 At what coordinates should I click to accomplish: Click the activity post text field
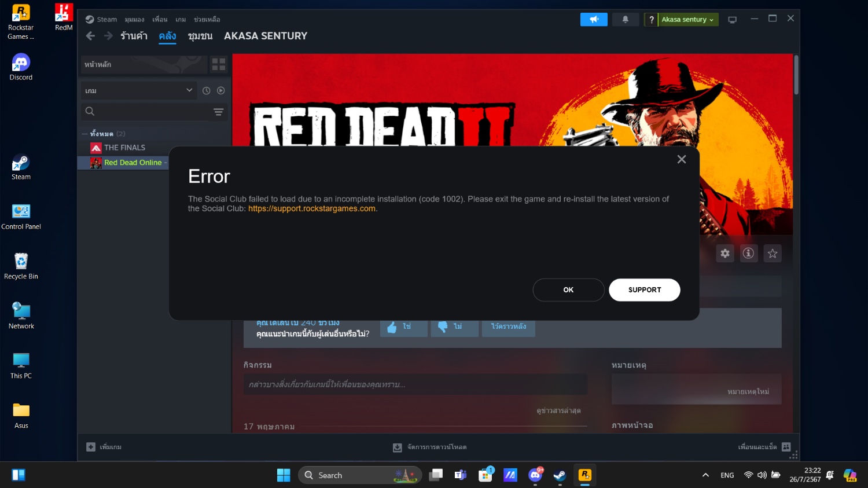pos(415,384)
